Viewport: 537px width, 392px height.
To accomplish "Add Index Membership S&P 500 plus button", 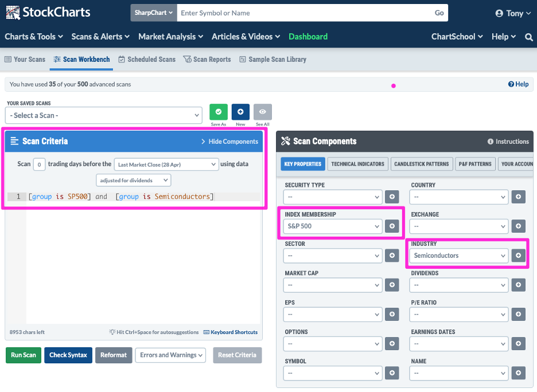I will (392, 226).
